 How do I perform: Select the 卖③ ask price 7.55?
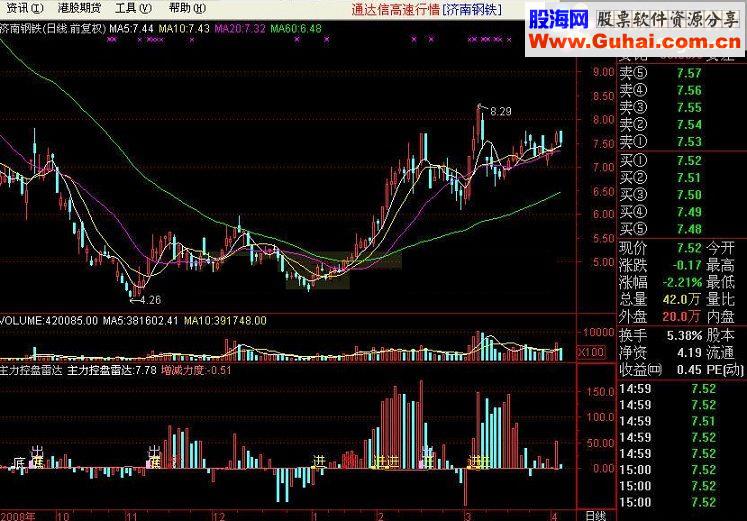689,108
